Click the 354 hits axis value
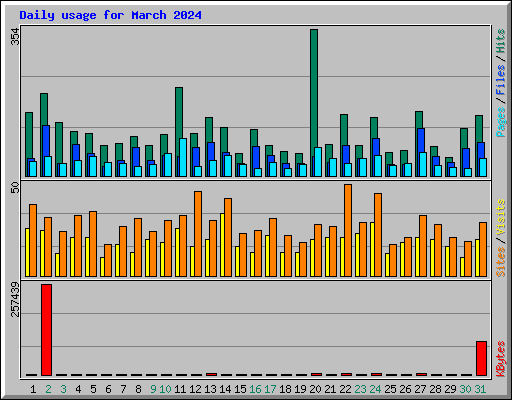 [15, 37]
